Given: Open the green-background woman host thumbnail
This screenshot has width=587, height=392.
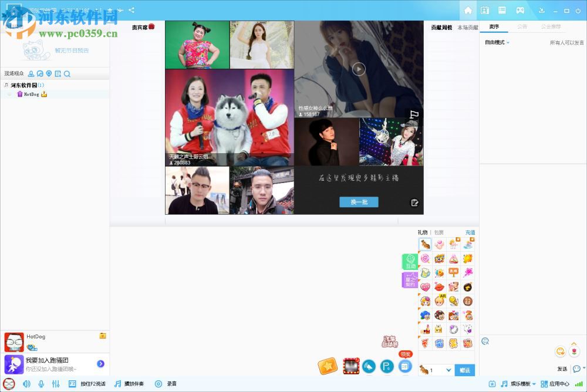Looking at the screenshot, I should point(197,45).
